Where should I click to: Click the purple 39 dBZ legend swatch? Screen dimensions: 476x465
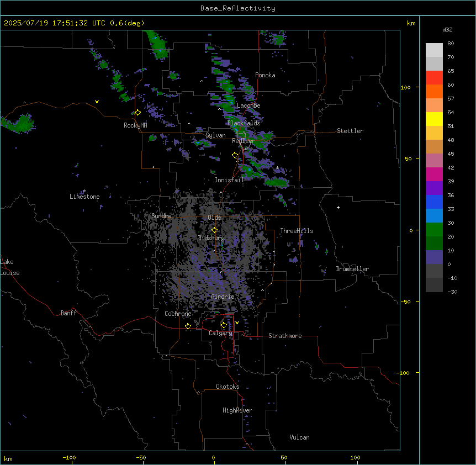434,188
